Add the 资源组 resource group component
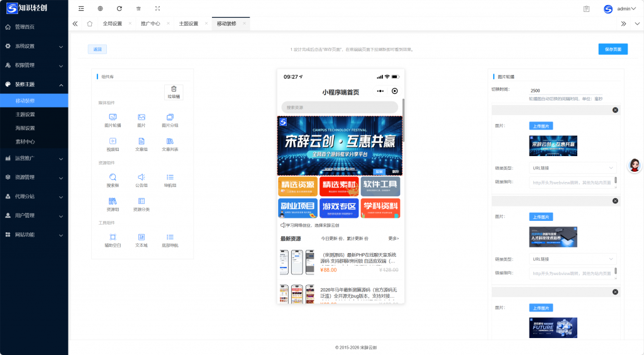 click(113, 204)
